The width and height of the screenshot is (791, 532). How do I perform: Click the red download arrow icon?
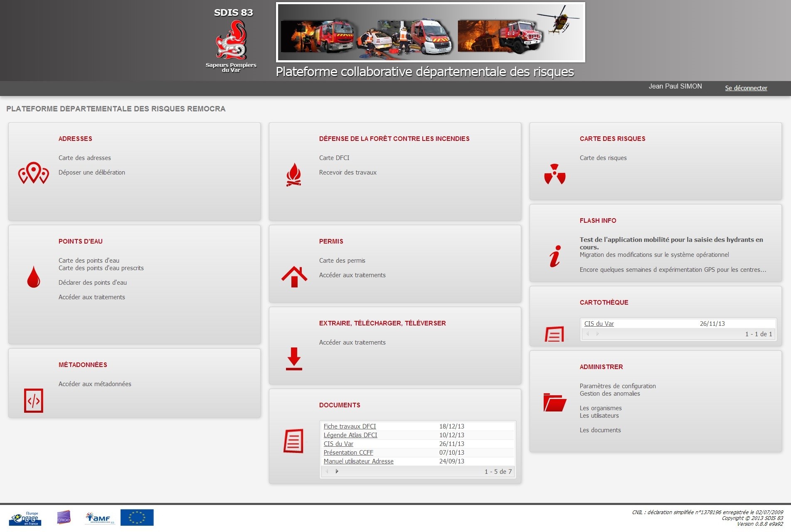pyautogui.click(x=294, y=359)
